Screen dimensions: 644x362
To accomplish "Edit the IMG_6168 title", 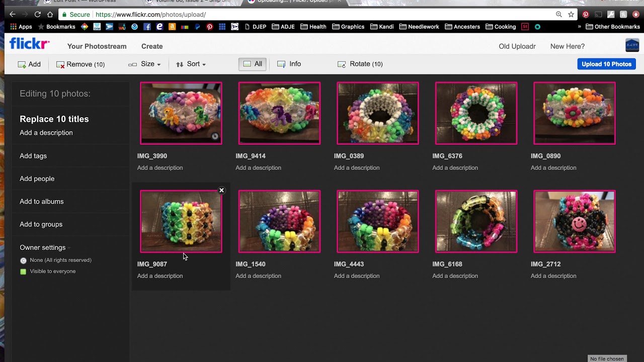I will click(447, 264).
